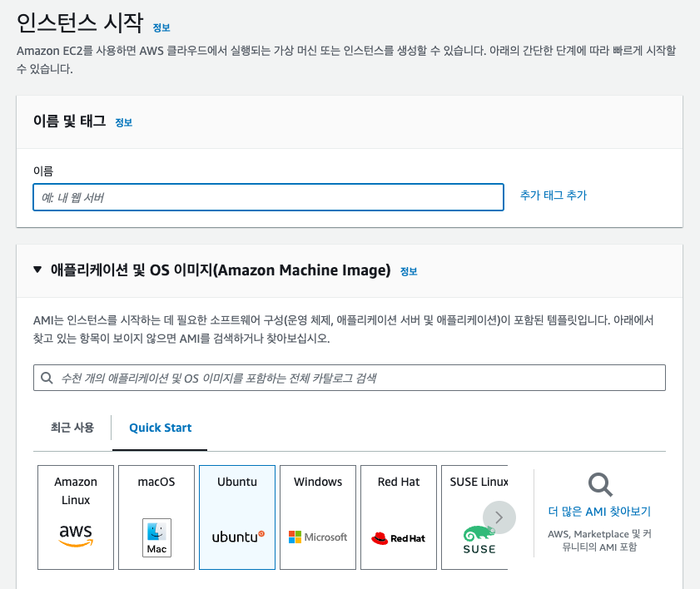Open the Quick Start tab
This screenshot has height=589, width=700.
coord(161,428)
